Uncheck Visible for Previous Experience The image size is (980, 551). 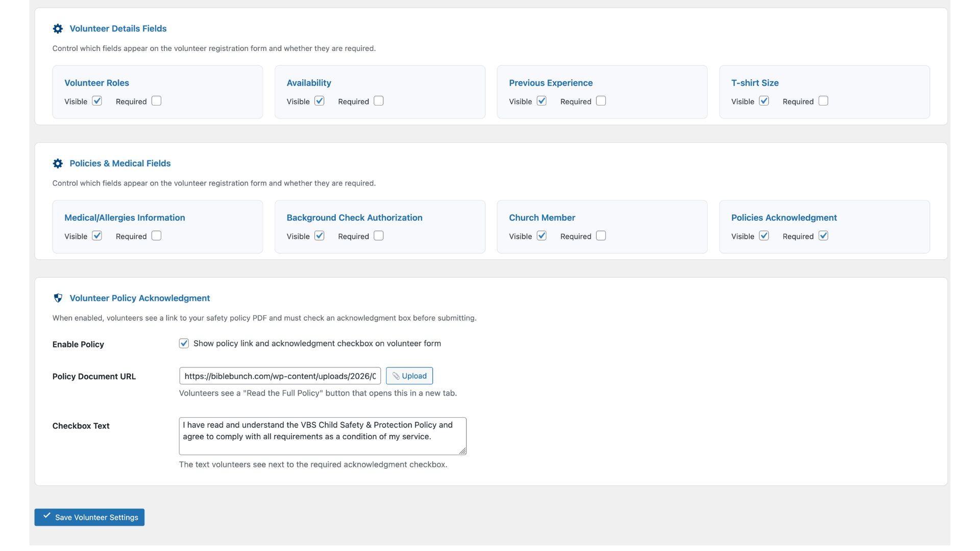tap(542, 101)
